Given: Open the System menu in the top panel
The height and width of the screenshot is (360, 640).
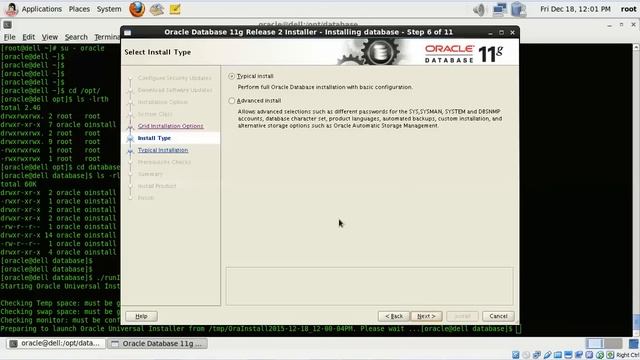Looking at the screenshot, I should (109, 9).
